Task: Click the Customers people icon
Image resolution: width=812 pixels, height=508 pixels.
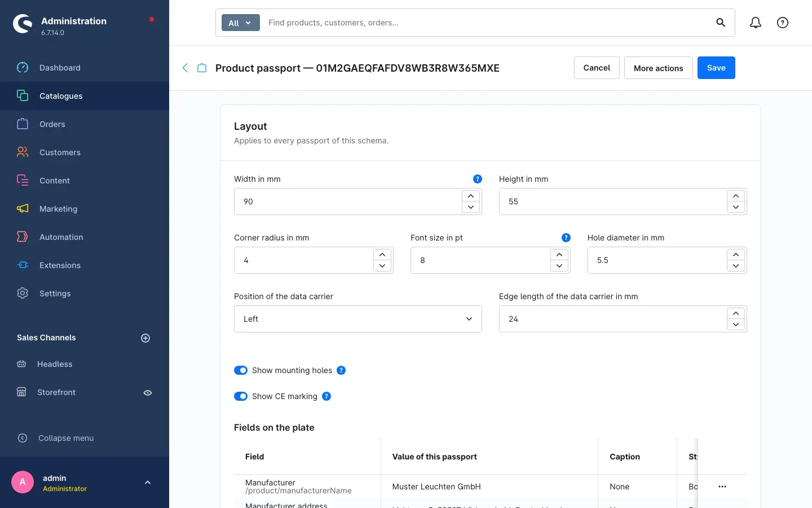Action: click(23, 152)
